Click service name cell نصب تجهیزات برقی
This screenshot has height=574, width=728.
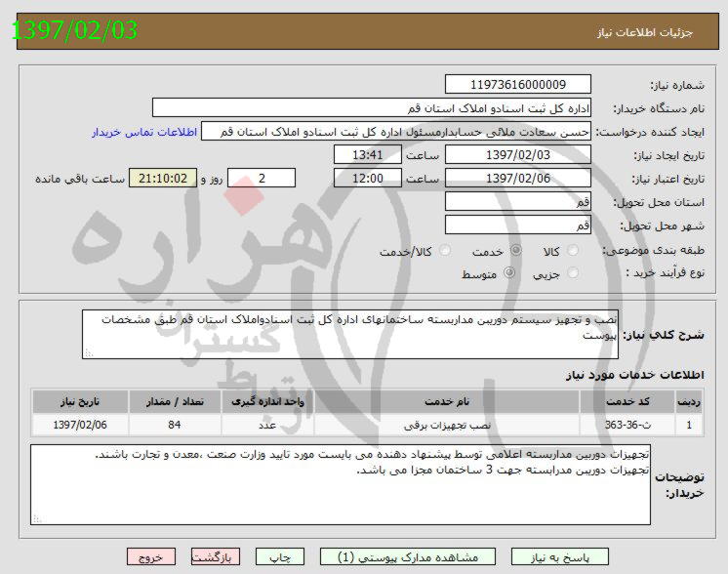point(447,425)
